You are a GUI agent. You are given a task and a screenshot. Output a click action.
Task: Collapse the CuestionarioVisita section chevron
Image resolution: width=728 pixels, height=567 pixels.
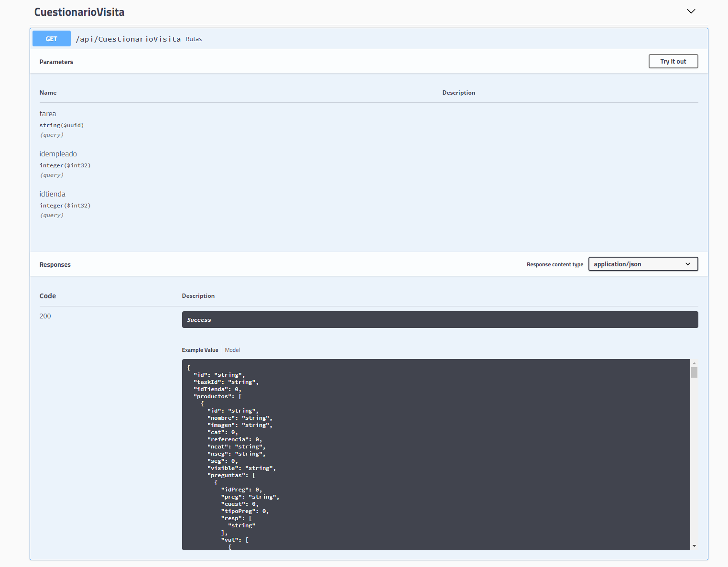(691, 11)
